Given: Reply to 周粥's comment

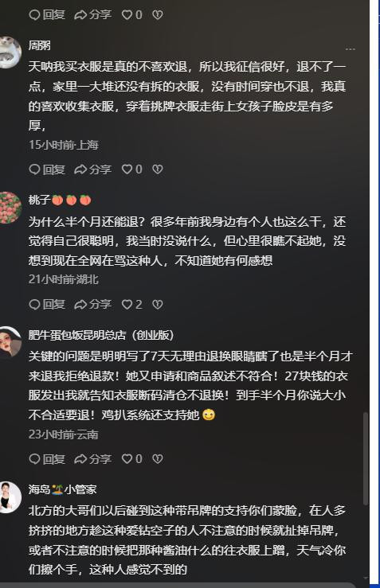Looking at the screenshot, I should [47, 169].
